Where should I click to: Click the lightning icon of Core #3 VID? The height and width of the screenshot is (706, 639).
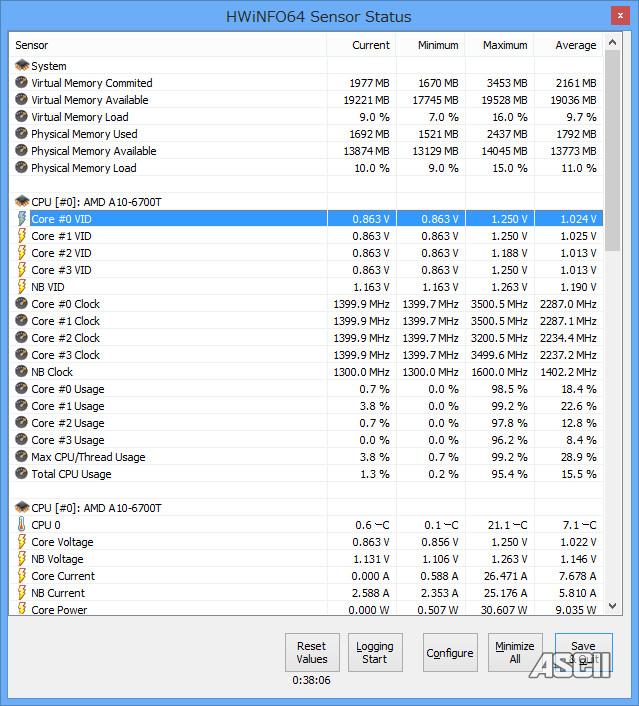[x=21, y=270]
